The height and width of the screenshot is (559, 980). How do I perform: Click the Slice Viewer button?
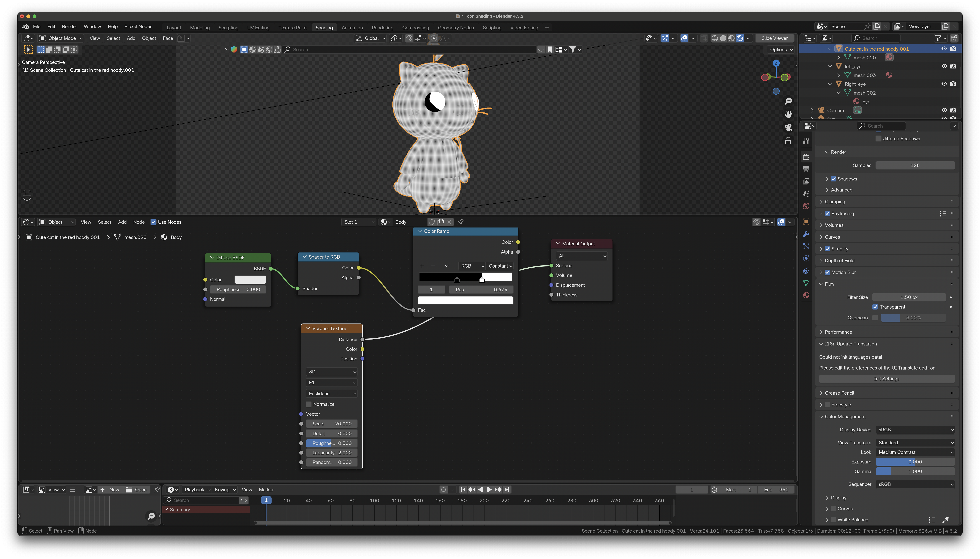pos(774,38)
